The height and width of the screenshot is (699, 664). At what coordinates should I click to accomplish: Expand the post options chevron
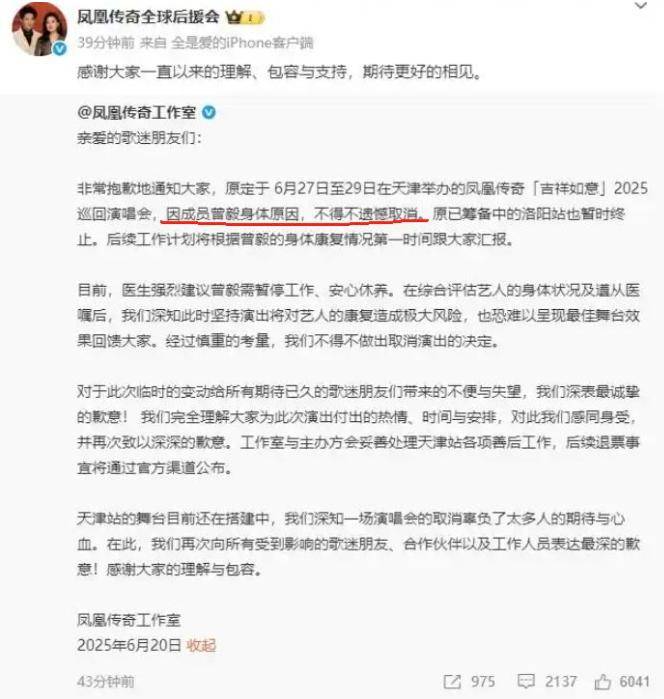coord(641,6)
